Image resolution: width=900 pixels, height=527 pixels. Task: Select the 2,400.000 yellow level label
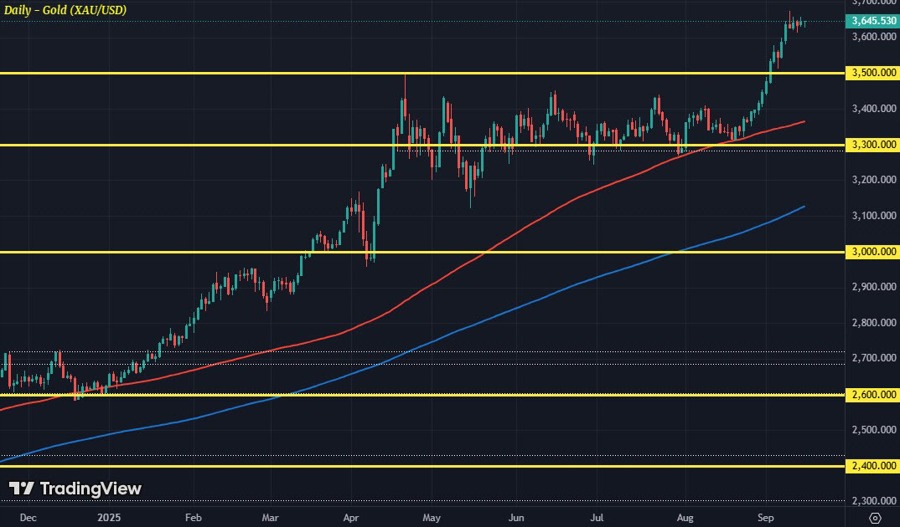(873, 466)
